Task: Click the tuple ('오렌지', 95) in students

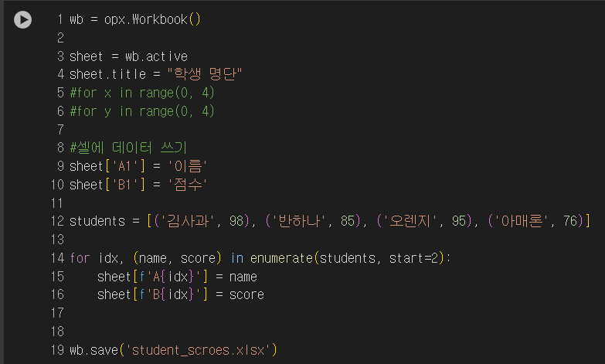Action: point(423,221)
